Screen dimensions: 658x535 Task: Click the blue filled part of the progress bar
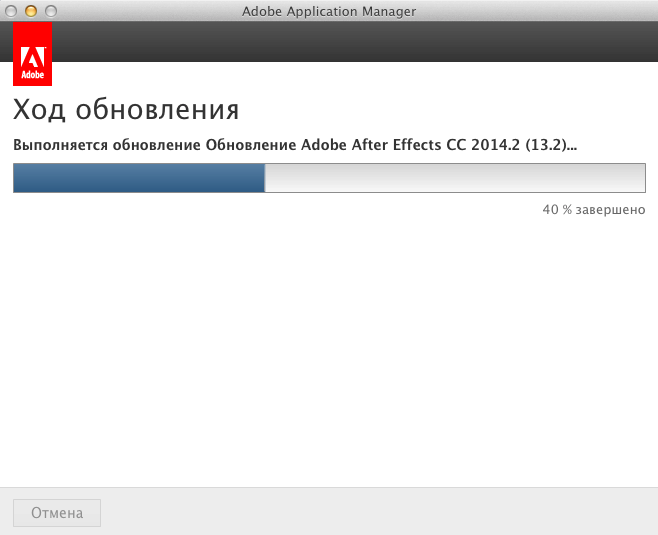(138, 178)
